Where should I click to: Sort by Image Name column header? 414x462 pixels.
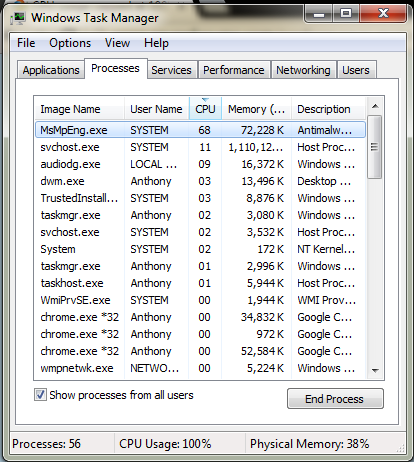[79, 109]
